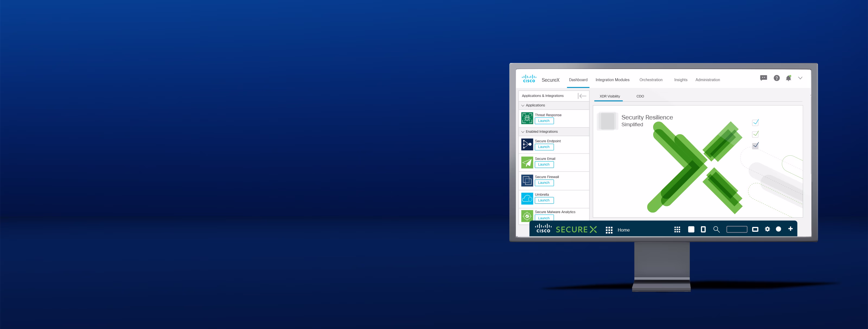Viewport: 868px width, 329px height.
Task: Click the SECUREX logo in ribbon
Action: 576,230
